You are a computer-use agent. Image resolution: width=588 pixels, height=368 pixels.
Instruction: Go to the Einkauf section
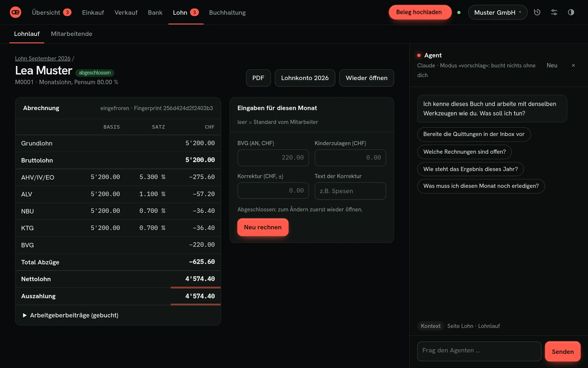click(93, 12)
